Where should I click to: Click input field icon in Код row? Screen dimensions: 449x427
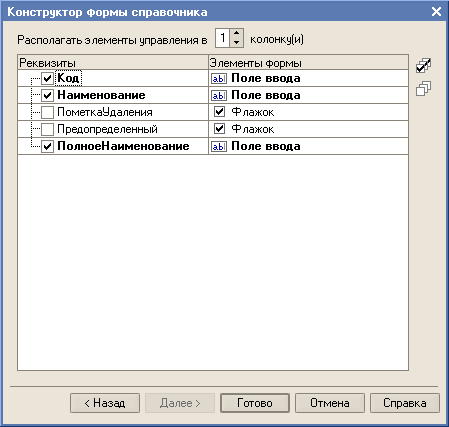coord(219,79)
